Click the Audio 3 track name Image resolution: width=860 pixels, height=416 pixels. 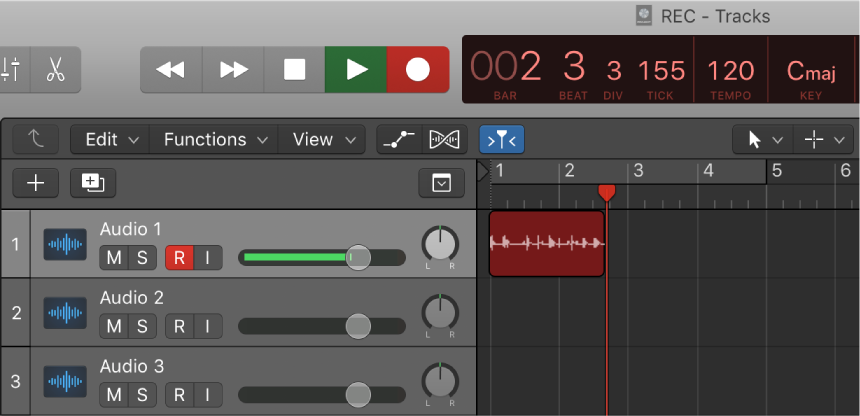tap(132, 366)
